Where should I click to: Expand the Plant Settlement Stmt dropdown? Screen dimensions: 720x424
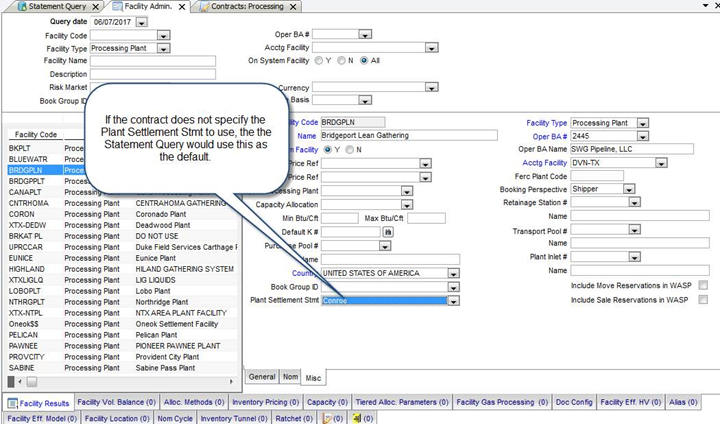453,300
